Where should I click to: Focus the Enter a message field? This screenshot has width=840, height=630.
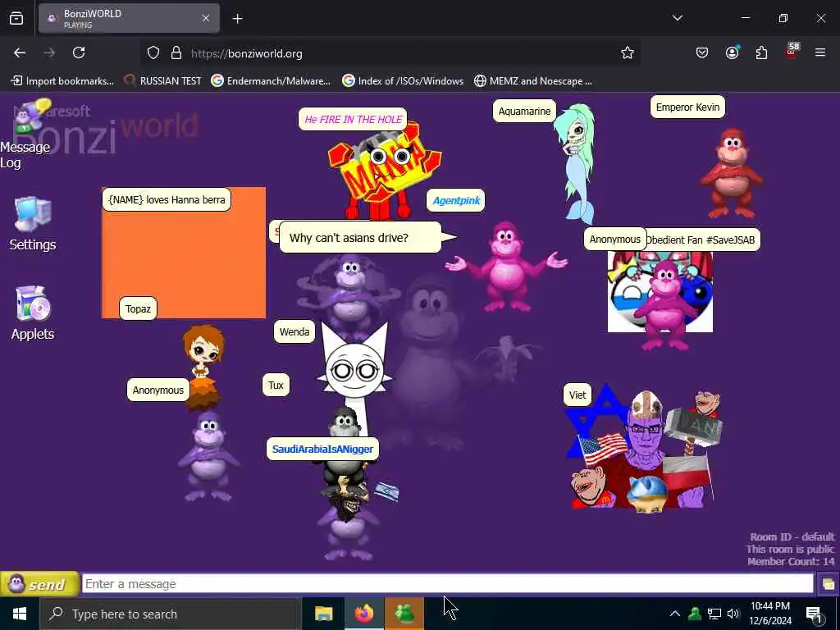[x=447, y=584]
